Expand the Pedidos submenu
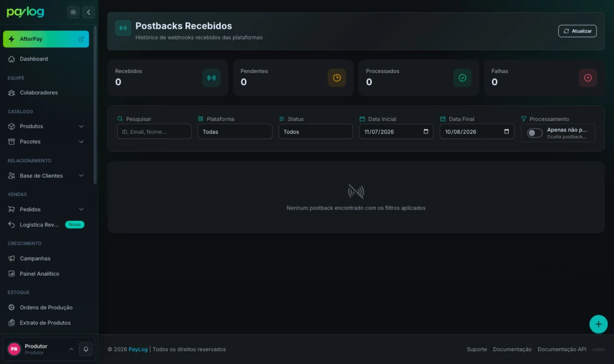This screenshot has width=614, height=364. pyautogui.click(x=81, y=209)
